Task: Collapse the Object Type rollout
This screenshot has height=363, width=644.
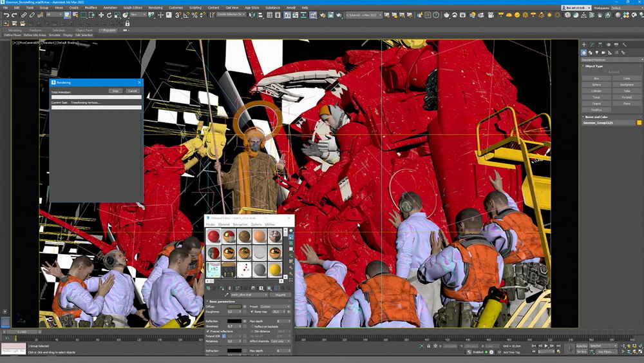Action: pyautogui.click(x=594, y=66)
